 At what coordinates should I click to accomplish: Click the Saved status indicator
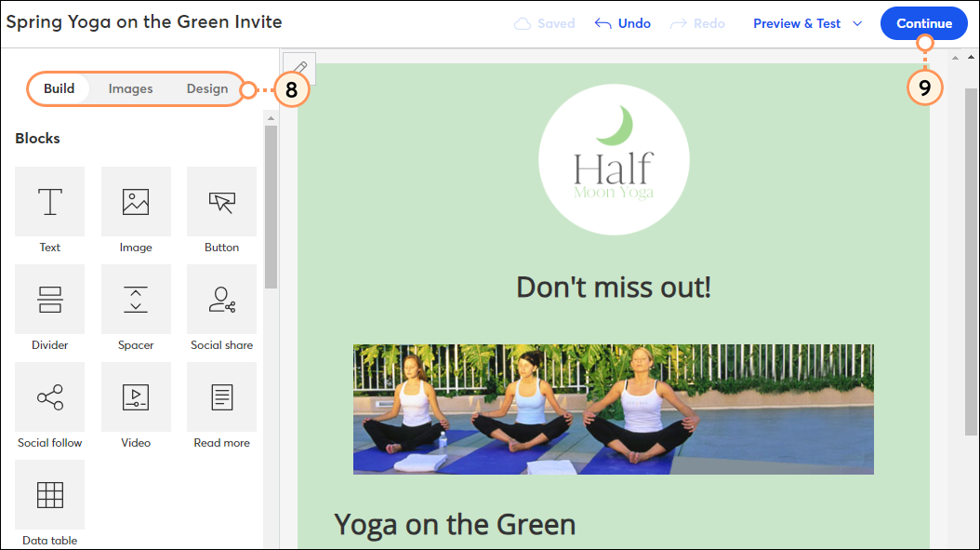click(544, 23)
